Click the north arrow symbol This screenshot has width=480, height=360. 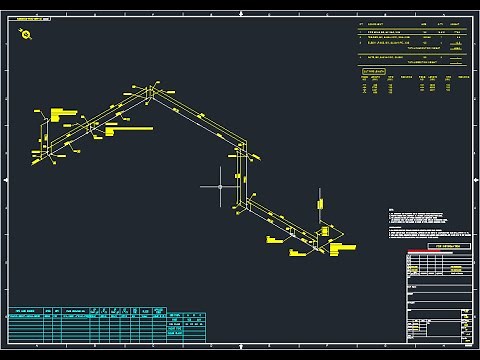26,34
